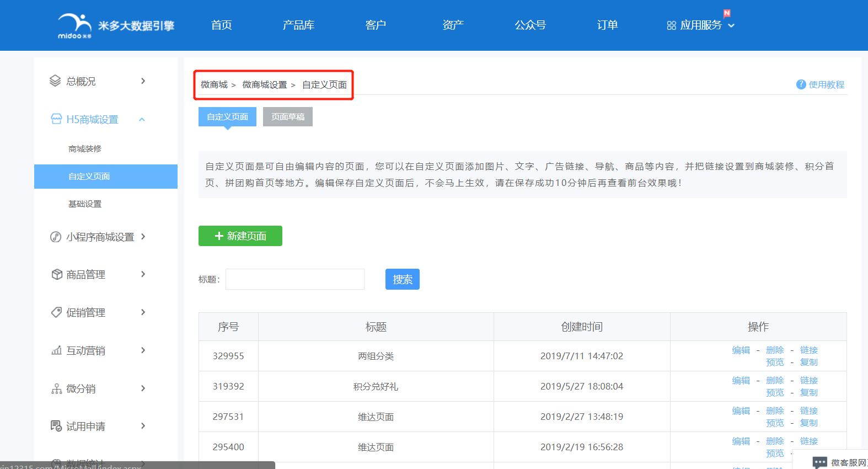Expand the 微分销 chevron
Image resolution: width=868 pixels, height=469 pixels.
point(143,388)
